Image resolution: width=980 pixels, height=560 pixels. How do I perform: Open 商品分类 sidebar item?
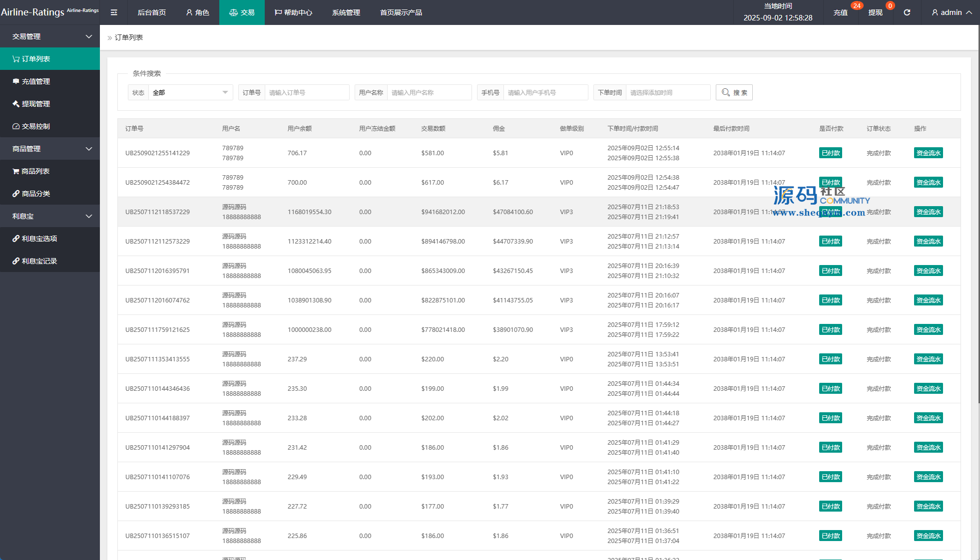(36, 194)
